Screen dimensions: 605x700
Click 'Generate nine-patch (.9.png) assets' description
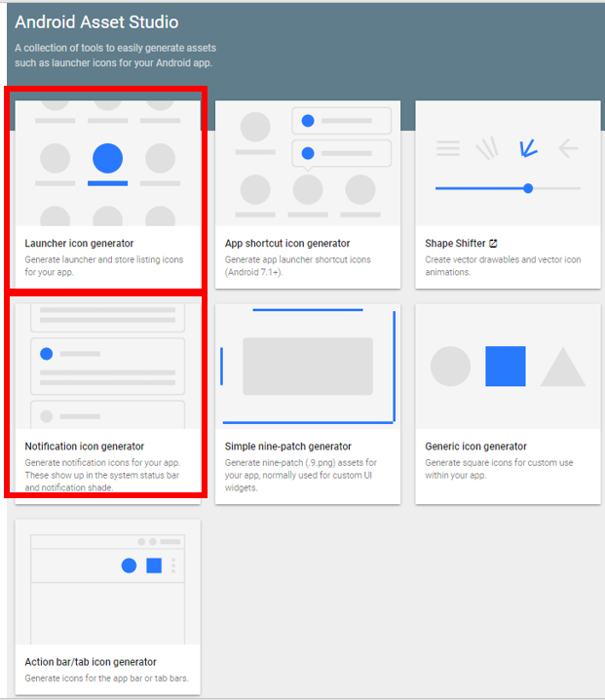pos(301,475)
